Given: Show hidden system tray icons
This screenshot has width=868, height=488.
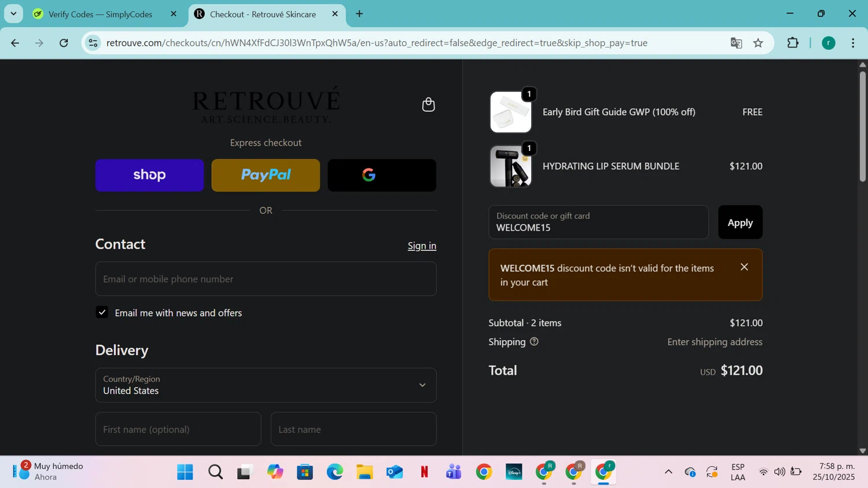Looking at the screenshot, I should coord(668,472).
